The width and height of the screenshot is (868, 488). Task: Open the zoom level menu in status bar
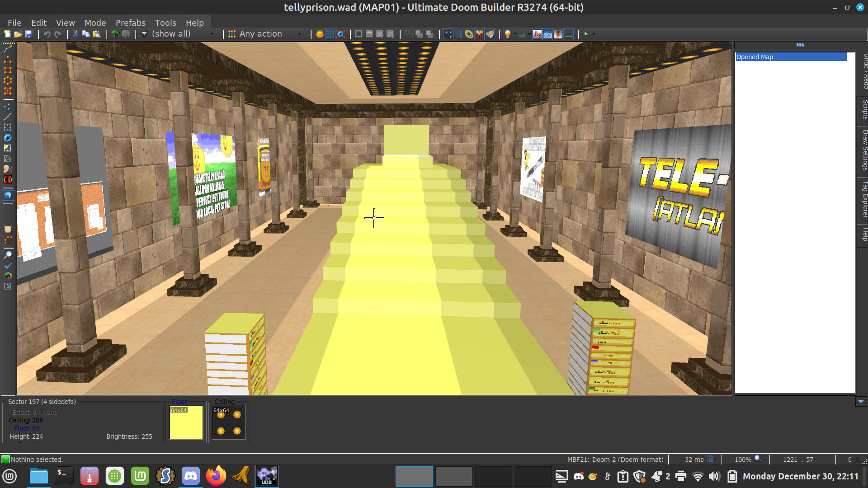pyautogui.click(x=759, y=459)
